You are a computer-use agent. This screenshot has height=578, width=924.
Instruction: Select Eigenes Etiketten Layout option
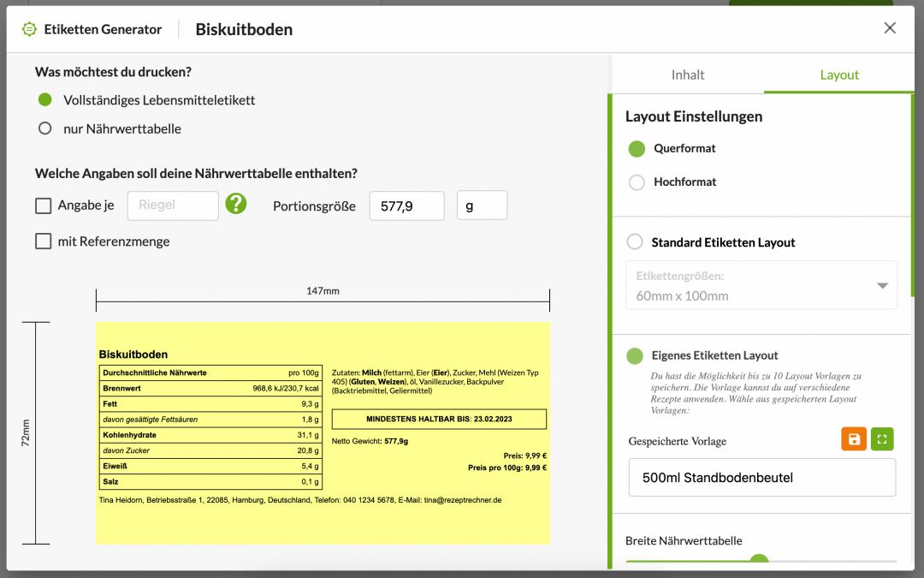coord(635,355)
